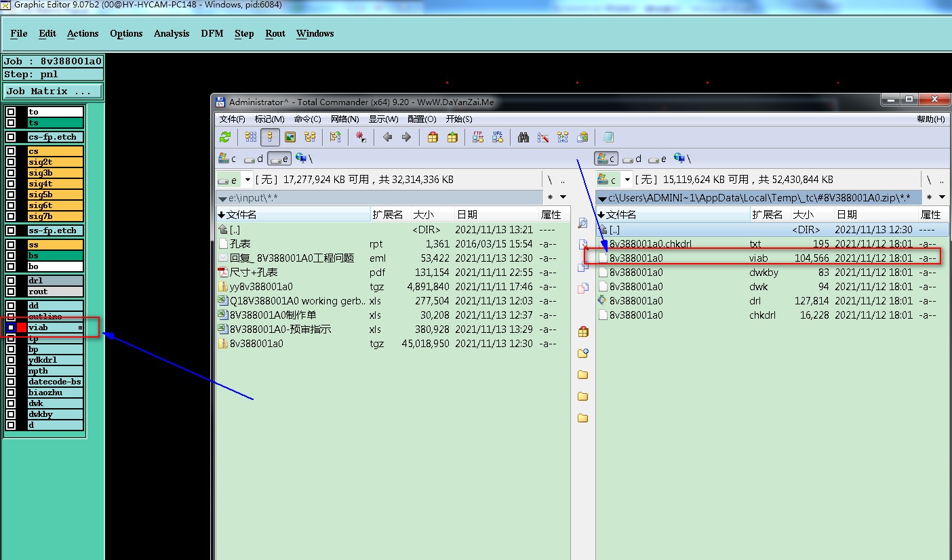The image size is (952, 560).
Task: Open left panel favorites asterisk button
Action: (x=550, y=197)
